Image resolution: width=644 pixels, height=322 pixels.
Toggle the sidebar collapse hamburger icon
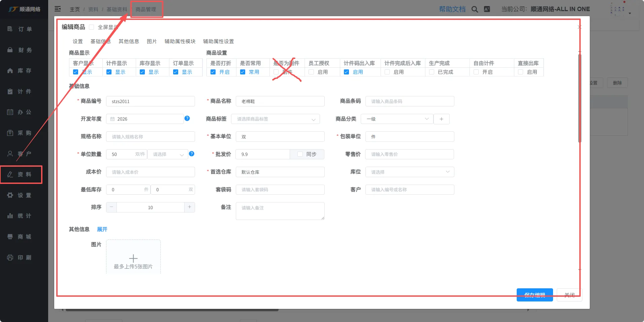(58, 9)
